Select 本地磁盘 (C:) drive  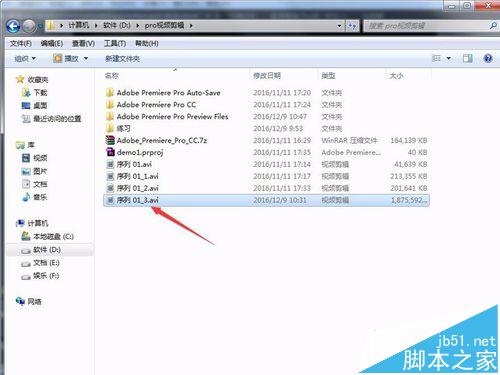[53, 237]
